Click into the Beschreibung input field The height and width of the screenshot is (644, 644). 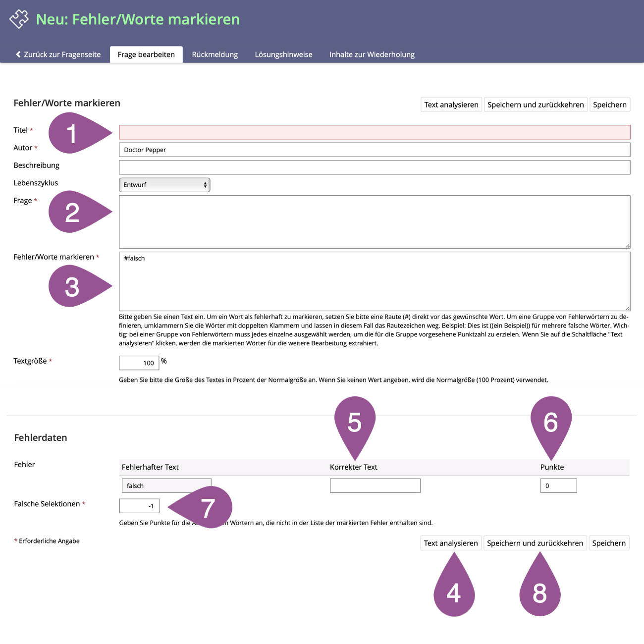coord(374,167)
